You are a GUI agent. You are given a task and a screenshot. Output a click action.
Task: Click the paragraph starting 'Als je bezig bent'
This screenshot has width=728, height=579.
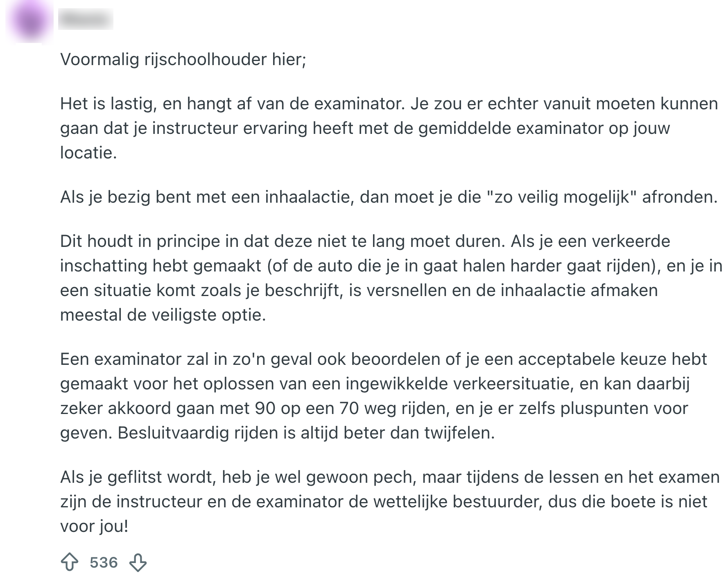(389, 197)
